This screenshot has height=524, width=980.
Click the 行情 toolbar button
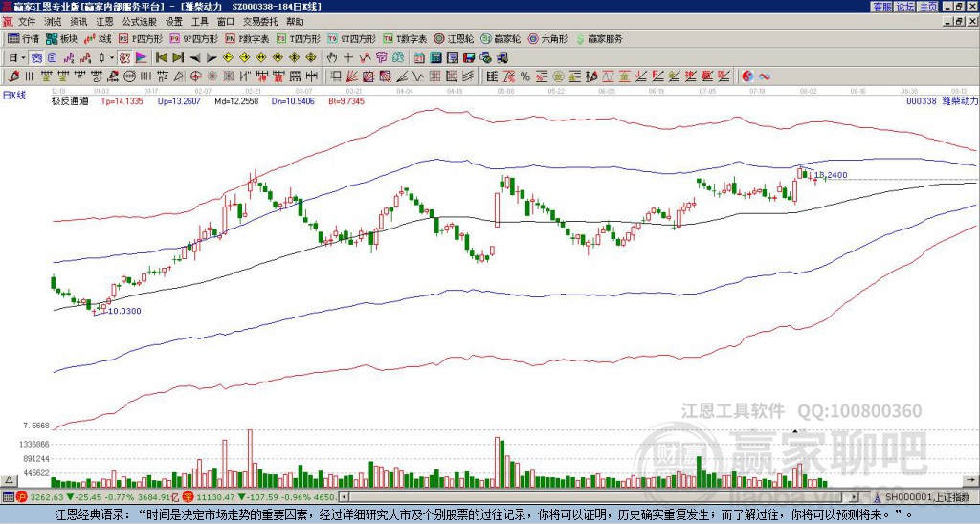24,39
